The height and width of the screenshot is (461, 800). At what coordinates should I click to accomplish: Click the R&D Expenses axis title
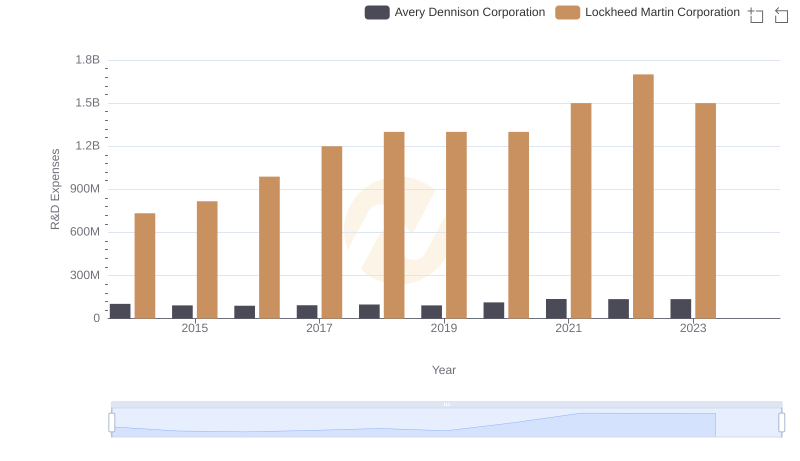click(x=55, y=189)
